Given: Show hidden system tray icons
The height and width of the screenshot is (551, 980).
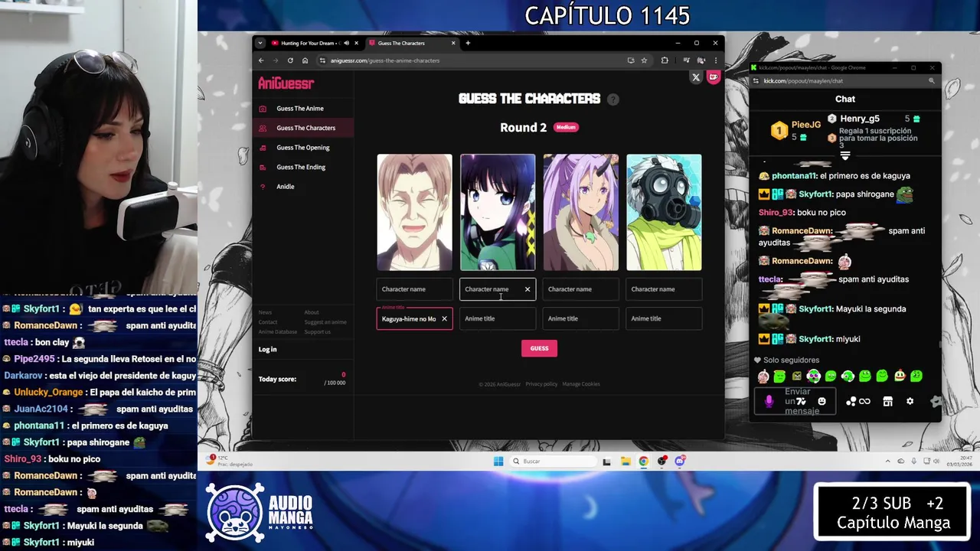Looking at the screenshot, I should [x=888, y=461].
